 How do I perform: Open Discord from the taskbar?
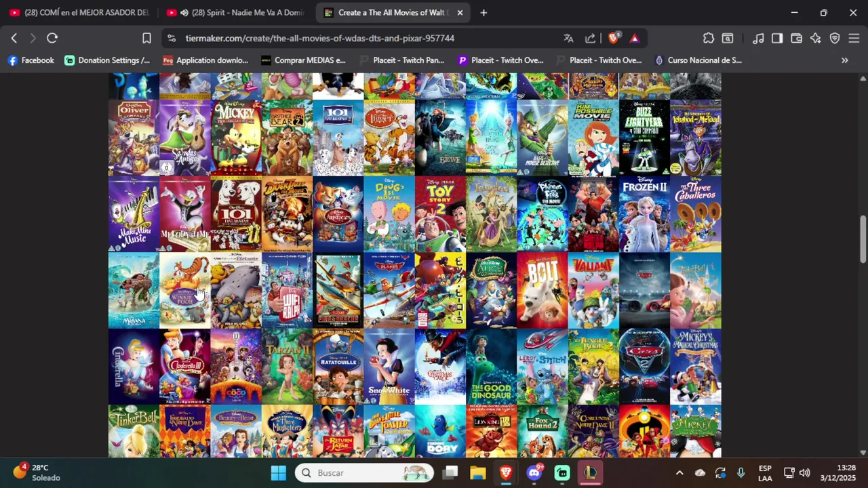coord(534,472)
